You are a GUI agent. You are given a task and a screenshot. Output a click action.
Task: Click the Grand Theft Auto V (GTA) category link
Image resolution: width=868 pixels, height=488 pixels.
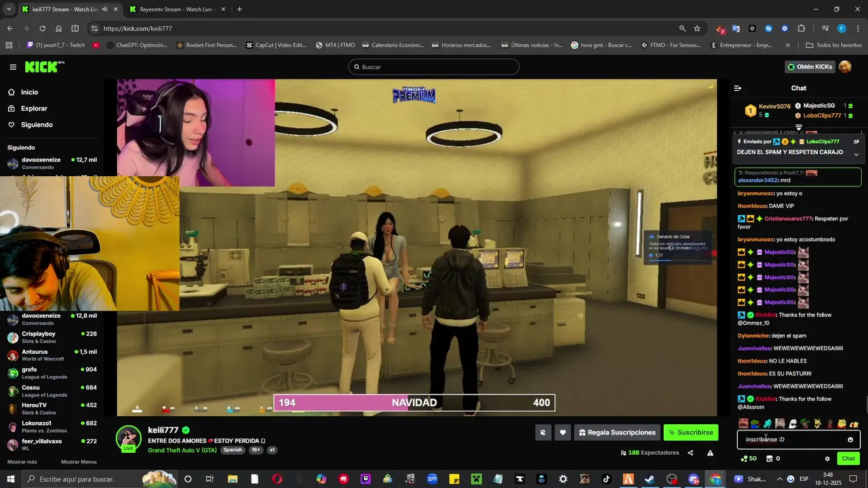pyautogui.click(x=182, y=450)
